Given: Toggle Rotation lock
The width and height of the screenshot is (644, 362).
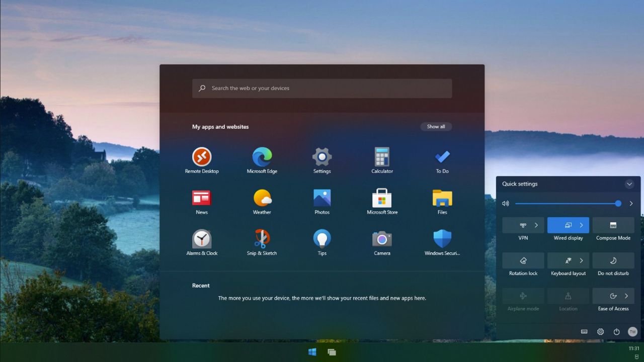Looking at the screenshot, I should coord(523,260).
